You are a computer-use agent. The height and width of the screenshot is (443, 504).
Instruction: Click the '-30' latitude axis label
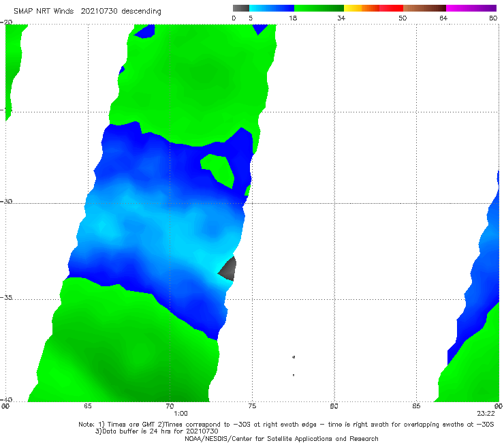(x=6, y=201)
